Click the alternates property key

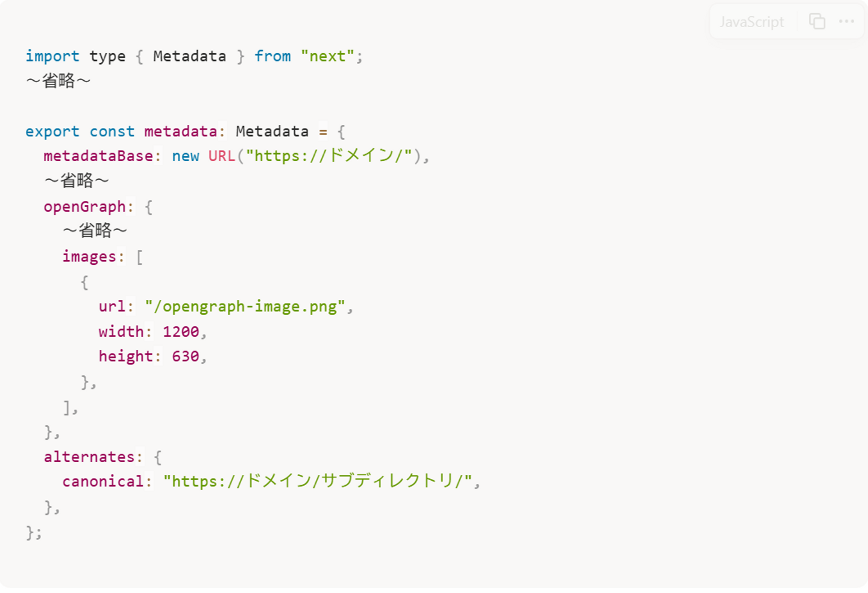click(x=89, y=457)
